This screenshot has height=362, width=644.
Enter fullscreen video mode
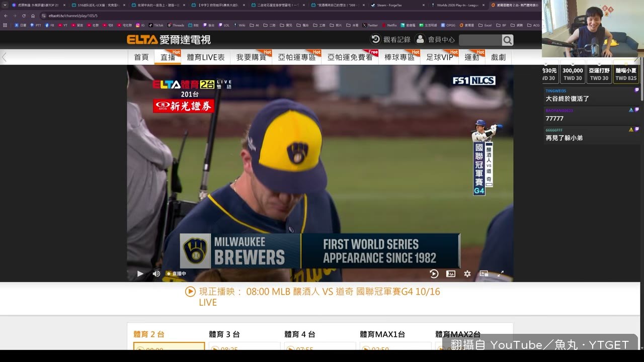coord(501,274)
